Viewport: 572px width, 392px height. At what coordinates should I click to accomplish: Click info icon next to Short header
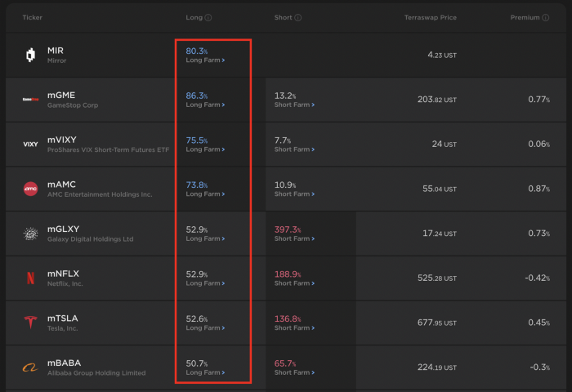point(298,17)
